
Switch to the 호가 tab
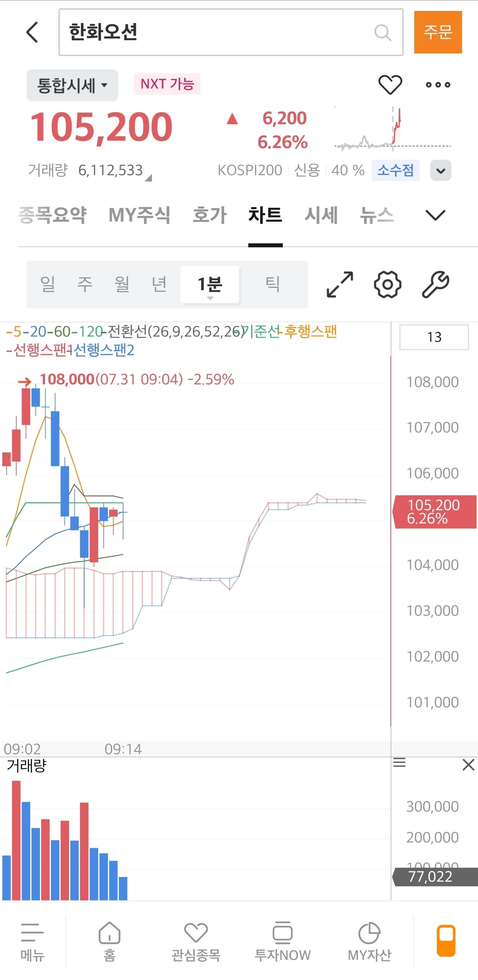click(x=209, y=215)
